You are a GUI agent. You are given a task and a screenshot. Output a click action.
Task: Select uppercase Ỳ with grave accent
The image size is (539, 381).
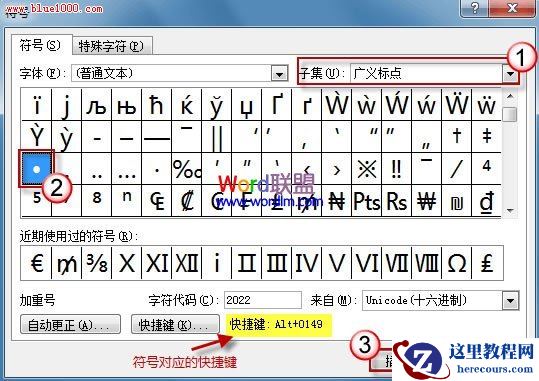36,137
